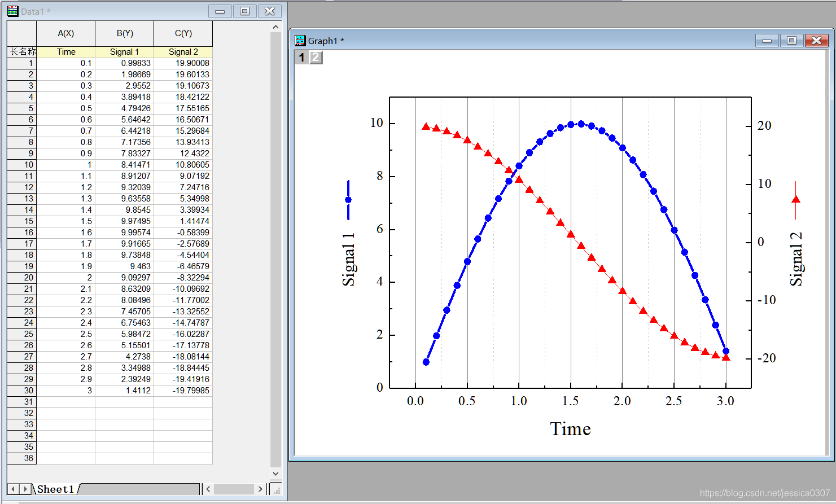Maximize the Data1 workbook window

[x=245, y=11]
